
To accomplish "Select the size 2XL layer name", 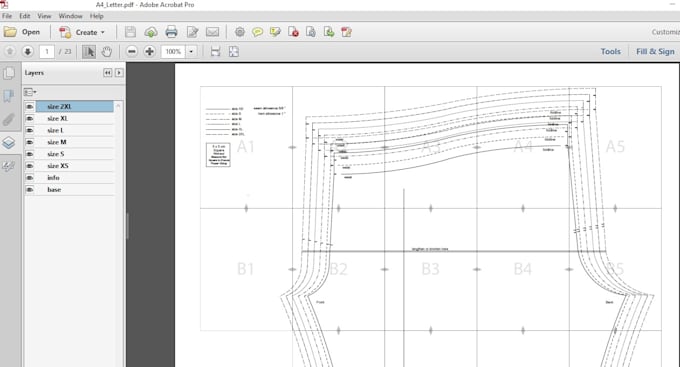I will [59, 106].
